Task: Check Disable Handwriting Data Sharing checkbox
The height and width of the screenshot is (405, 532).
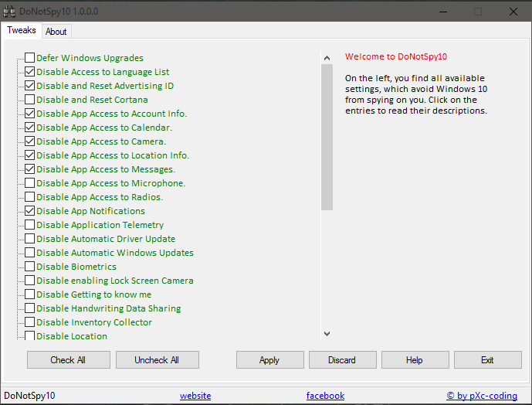Action: coord(30,308)
